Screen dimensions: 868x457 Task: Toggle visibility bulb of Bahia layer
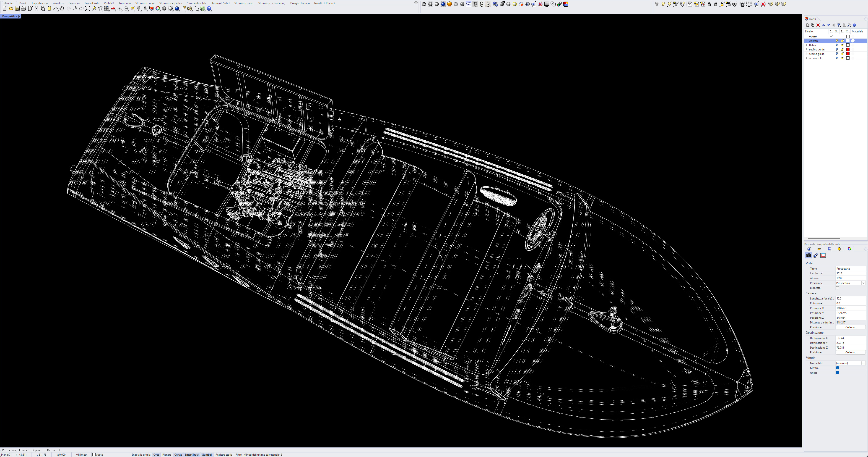(837, 45)
